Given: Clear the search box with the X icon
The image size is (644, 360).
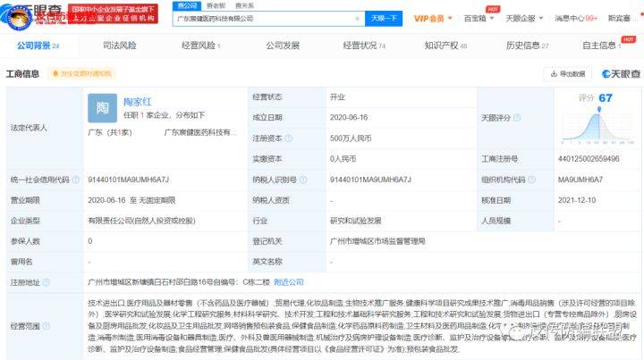Looking at the screenshot, I should pyautogui.click(x=357, y=19).
